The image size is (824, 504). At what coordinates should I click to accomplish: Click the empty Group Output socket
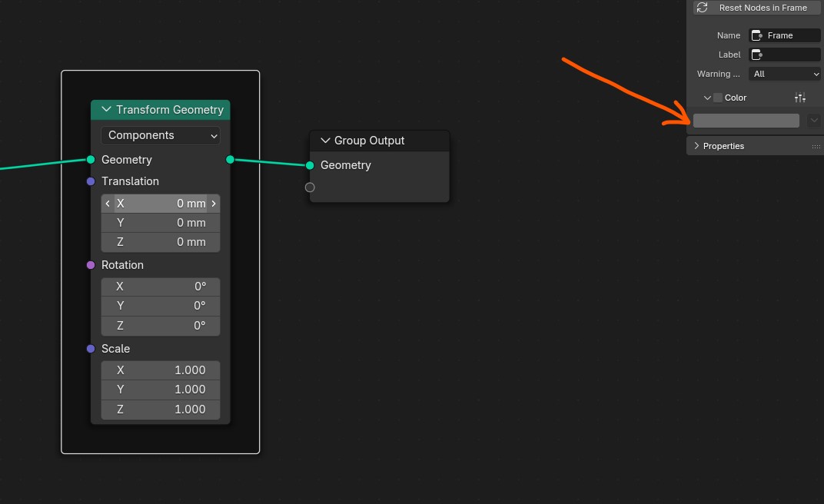click(x=310, y=187)
